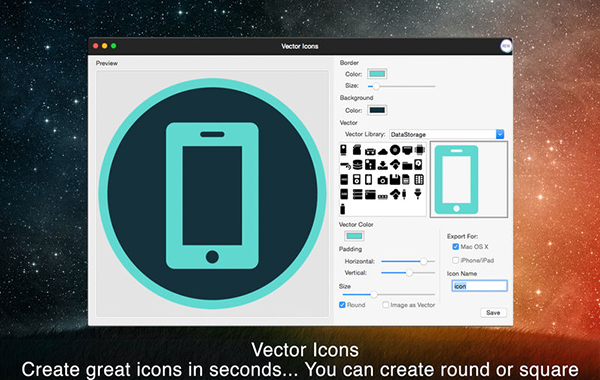Select the stacked database discs icon
The width and height of the screenshot is (600, 380).
357,165
